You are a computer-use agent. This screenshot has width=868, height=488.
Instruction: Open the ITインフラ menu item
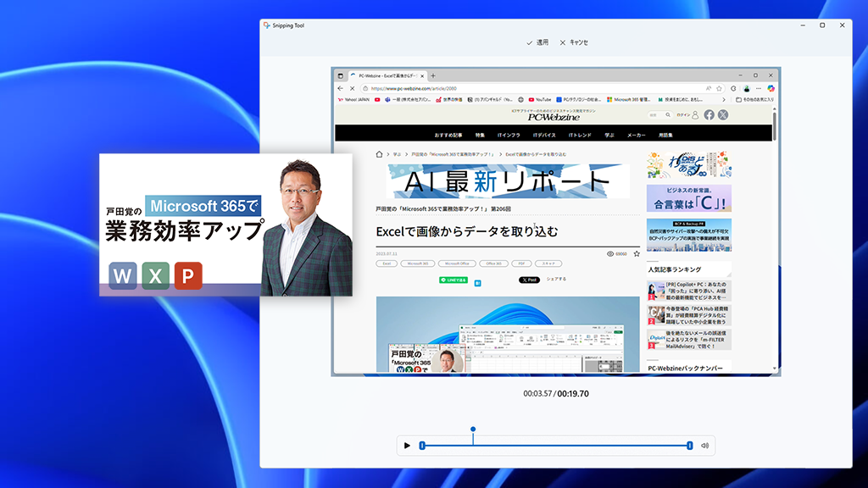pyautogui.click(x=509, y=135)
